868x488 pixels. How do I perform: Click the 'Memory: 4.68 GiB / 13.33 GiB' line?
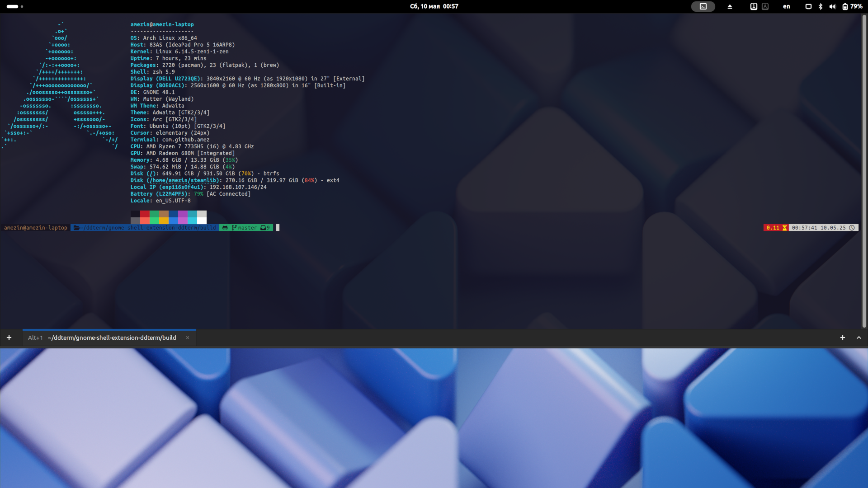184,160
